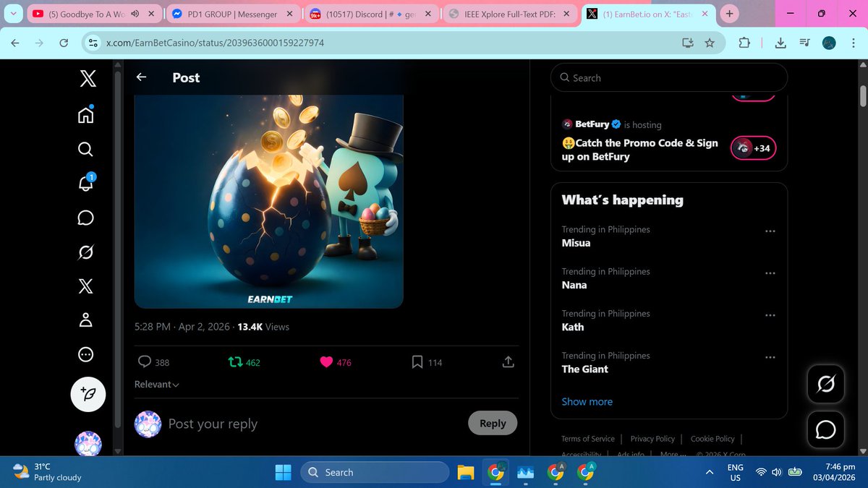Open Chrome downloads icon
The image size is (868, 488).
[x=780, y=43]
